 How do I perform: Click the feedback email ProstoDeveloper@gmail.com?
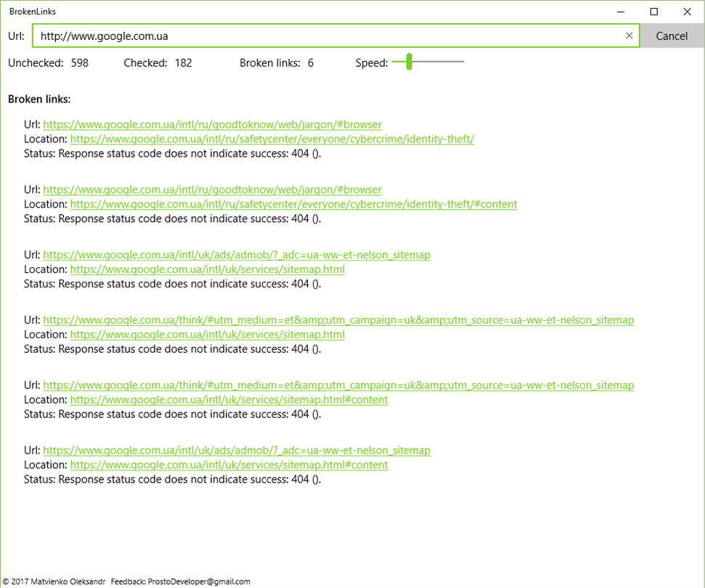coord(199,581)
